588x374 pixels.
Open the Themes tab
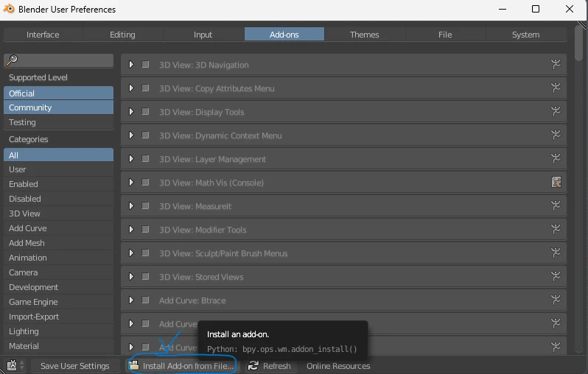365,35
